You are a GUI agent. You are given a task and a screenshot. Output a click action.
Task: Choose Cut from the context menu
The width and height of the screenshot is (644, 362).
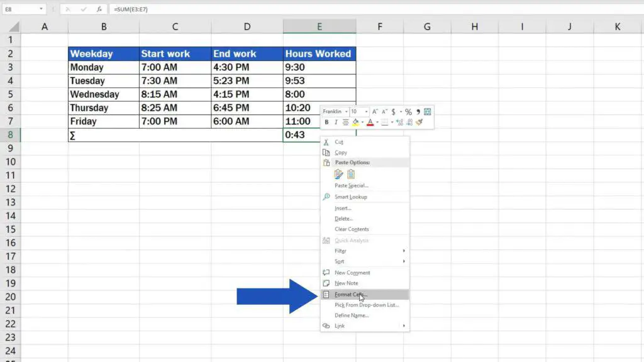click(x=365, y=142)
